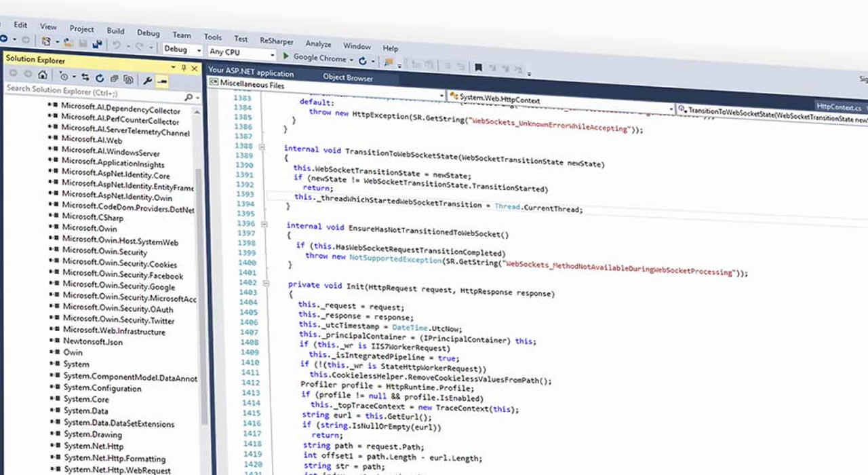Screen dimensions: 868x475
Task: Open Properties wrench icon in Solution Explorer
Action: click(147, 80)
